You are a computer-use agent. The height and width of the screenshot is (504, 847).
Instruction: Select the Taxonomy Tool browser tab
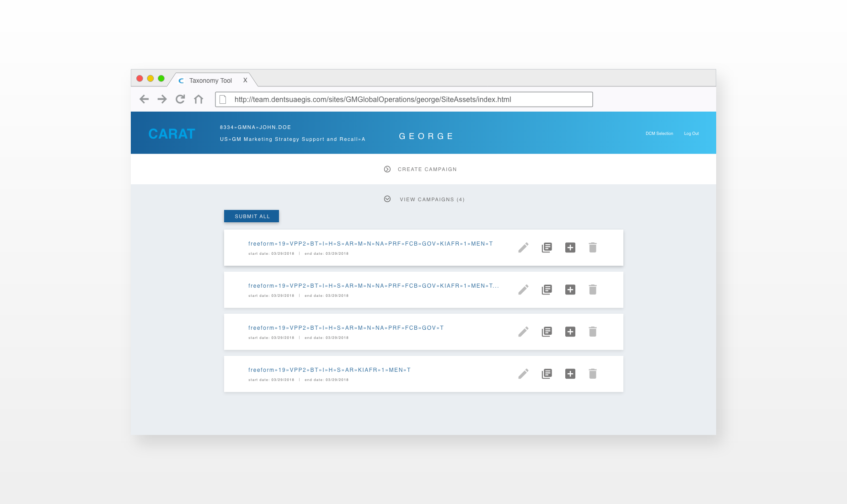(x=213, y=80)
